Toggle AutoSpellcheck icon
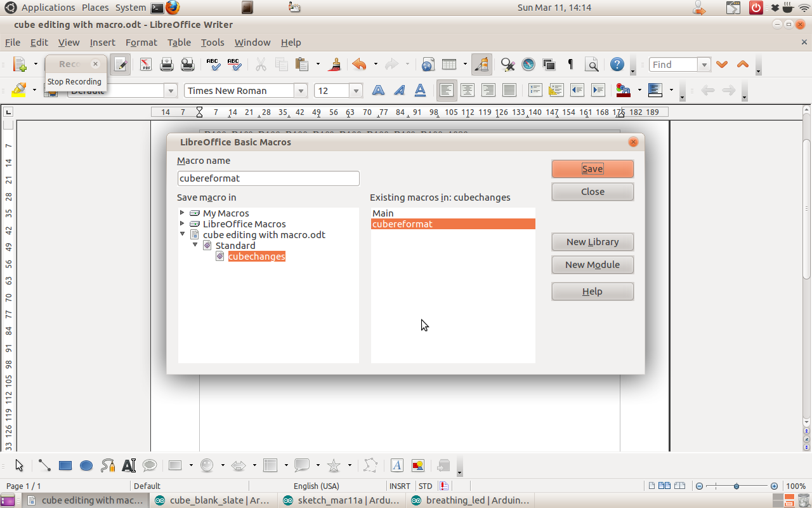 point(234,64)
